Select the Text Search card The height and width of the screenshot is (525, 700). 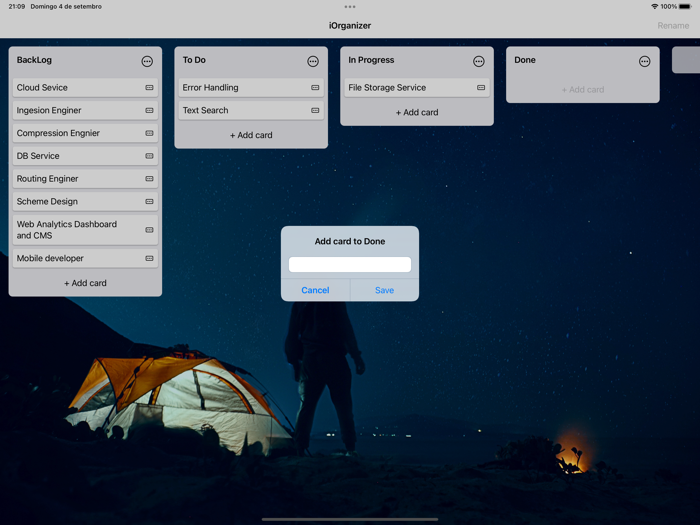(x=240, y=111)
